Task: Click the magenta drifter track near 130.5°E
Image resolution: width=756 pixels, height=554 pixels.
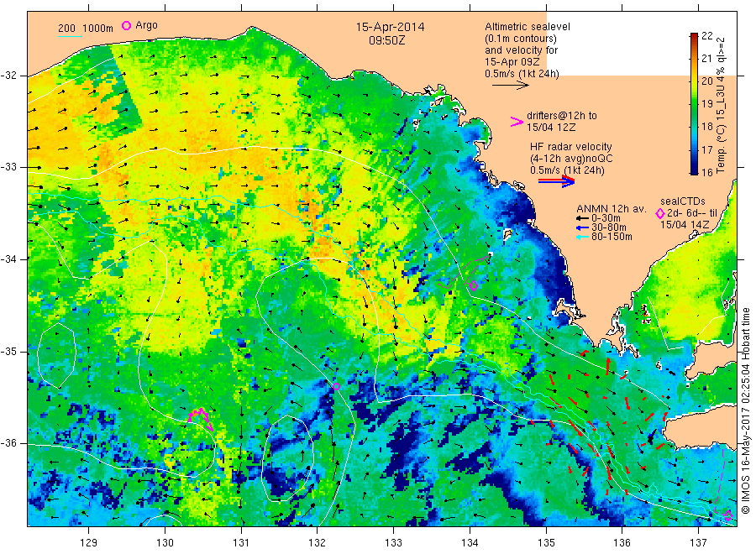Action: (201, 418)
